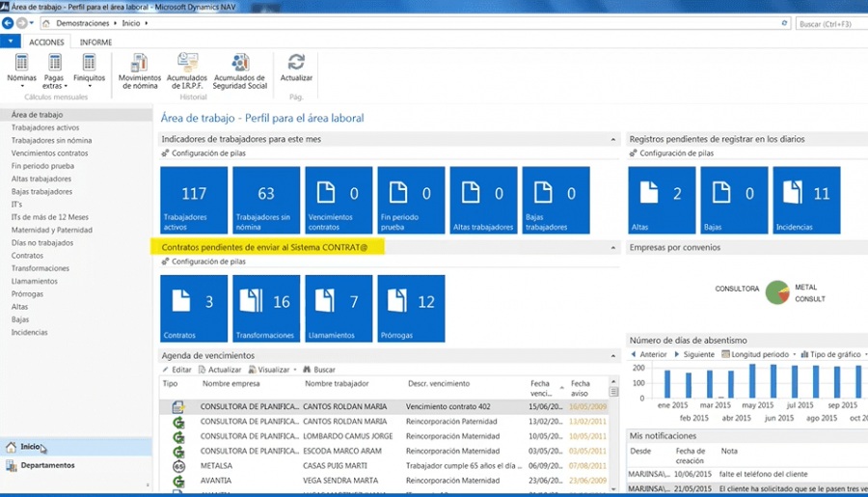The height and width of the screenshot is (497, 868).
Task: Open the Incidencias tile showing 11
Action: pyautogui.click(x=806, y=200)
